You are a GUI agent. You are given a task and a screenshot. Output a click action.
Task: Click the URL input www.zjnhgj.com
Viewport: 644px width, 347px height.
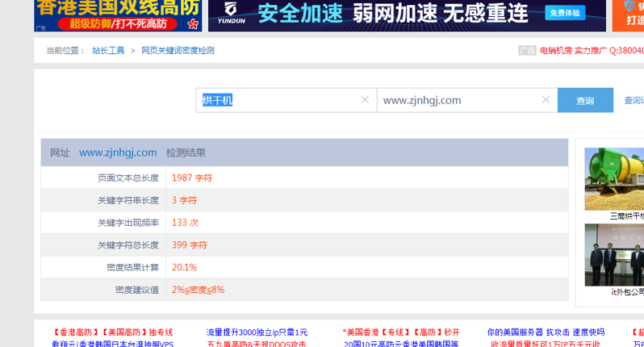coord(467,100)
